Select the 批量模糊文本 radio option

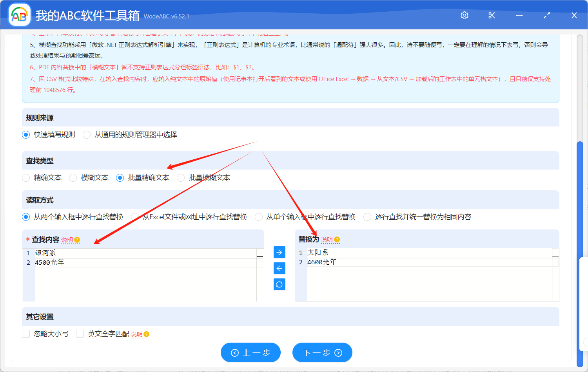click(x=181, y=177)
